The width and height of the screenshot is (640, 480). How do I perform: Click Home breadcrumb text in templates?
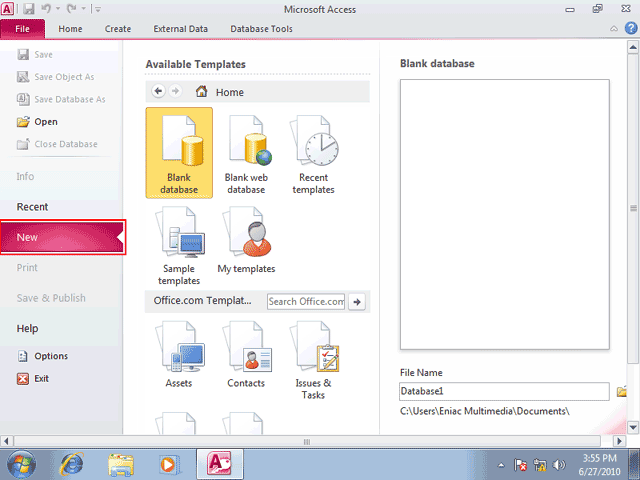230,92
